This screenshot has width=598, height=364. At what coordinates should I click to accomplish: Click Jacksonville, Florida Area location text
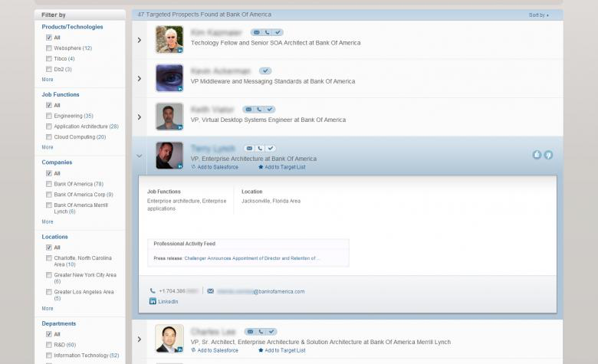[x=271, y=201]
